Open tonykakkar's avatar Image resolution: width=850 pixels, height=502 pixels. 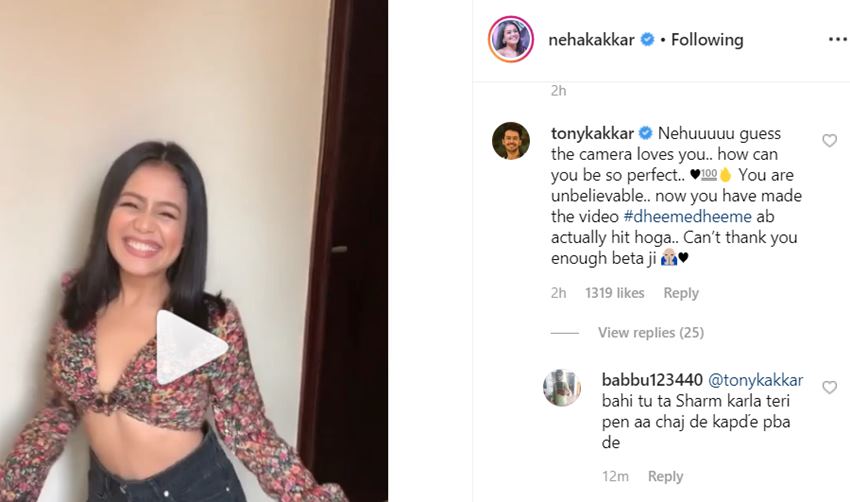click(511, 141)
